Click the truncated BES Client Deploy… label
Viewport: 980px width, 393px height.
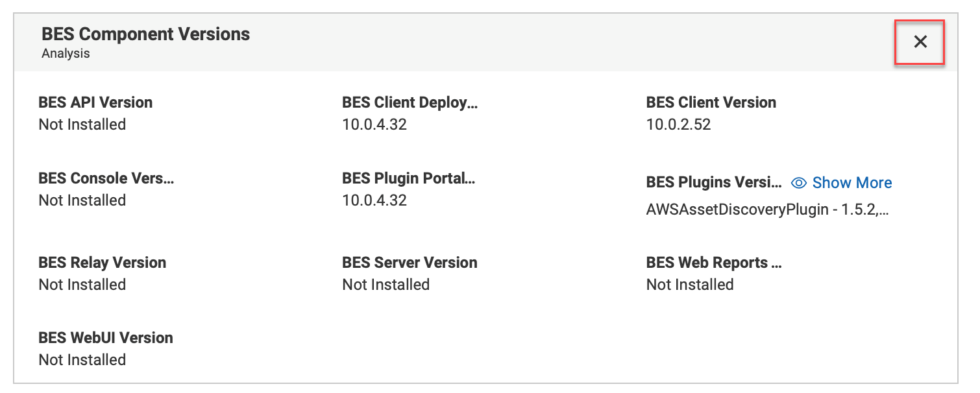(410, 102)
